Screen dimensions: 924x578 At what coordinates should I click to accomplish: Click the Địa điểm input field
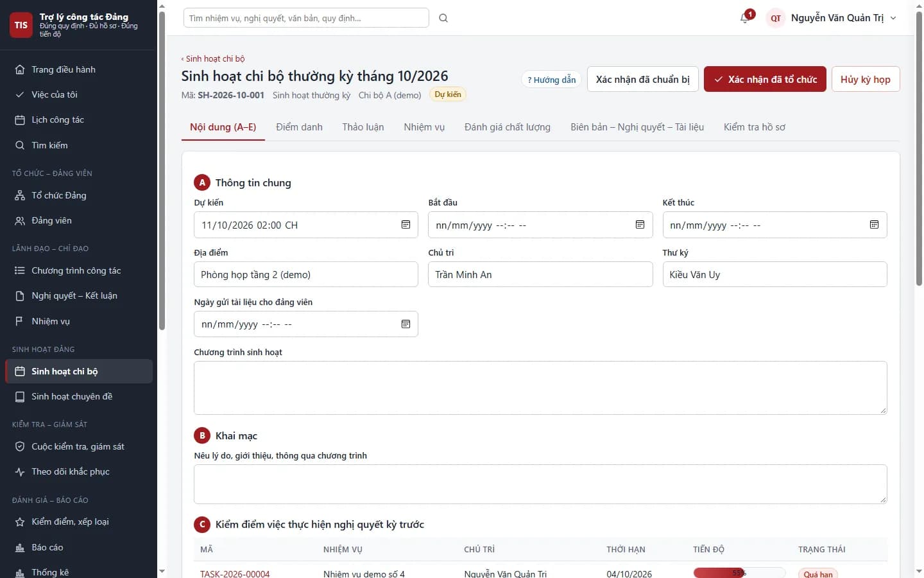point(306,274)
